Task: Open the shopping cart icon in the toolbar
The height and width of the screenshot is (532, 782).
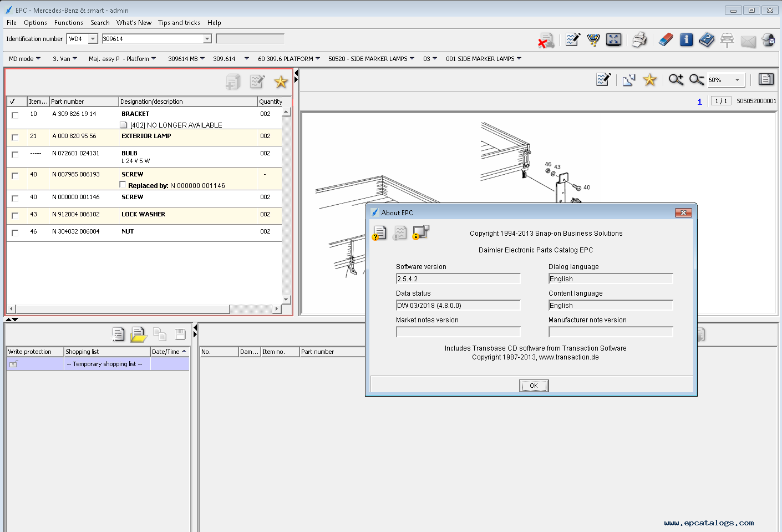Action: point(593,40)
